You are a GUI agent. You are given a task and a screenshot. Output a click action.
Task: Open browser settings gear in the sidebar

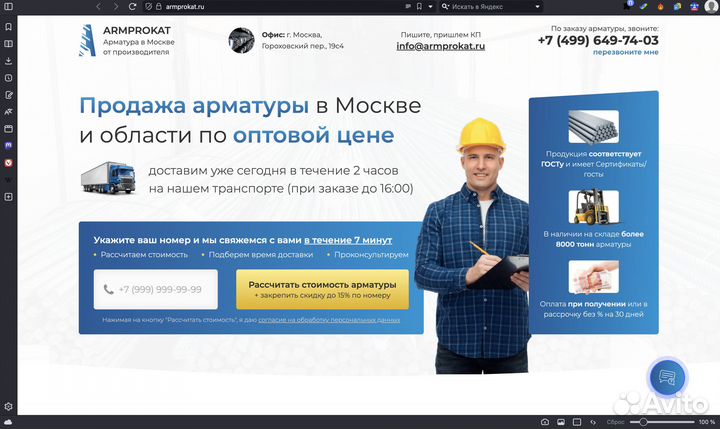pos(8,406)
